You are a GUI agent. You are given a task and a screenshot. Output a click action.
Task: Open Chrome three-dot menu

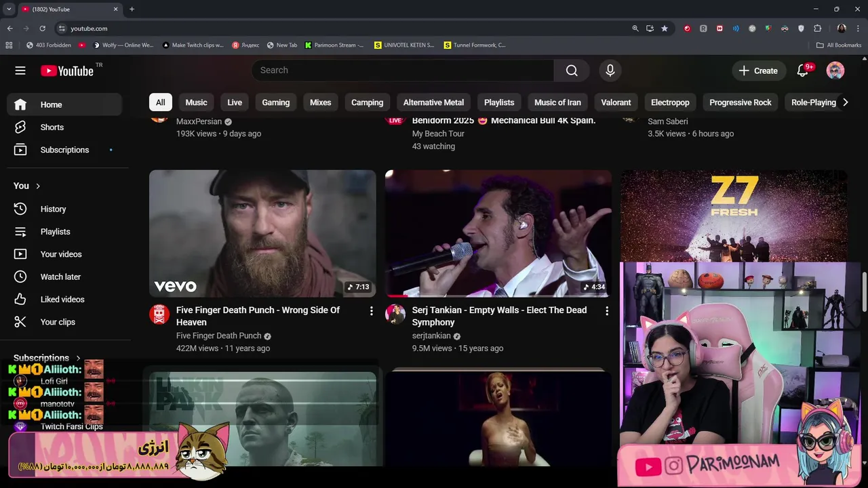(x=858, y=28)
